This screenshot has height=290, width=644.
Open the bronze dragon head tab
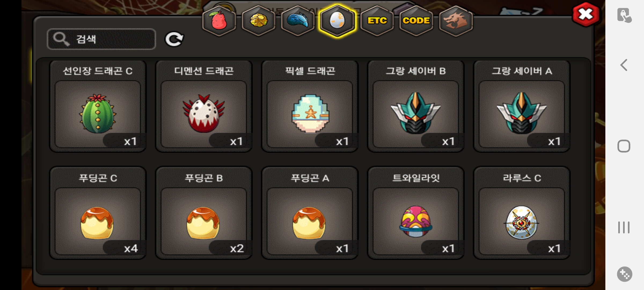coord(456,21)
